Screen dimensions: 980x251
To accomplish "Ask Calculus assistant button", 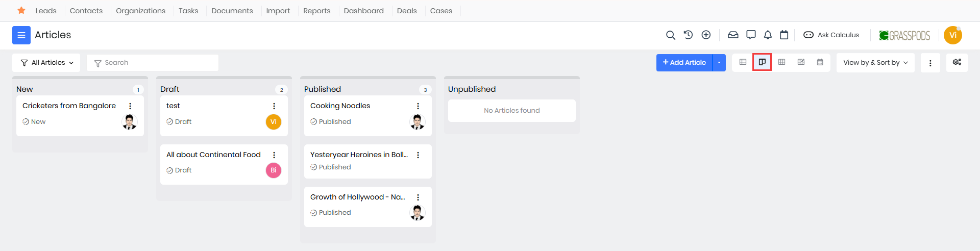I will [x=831, y=35].
